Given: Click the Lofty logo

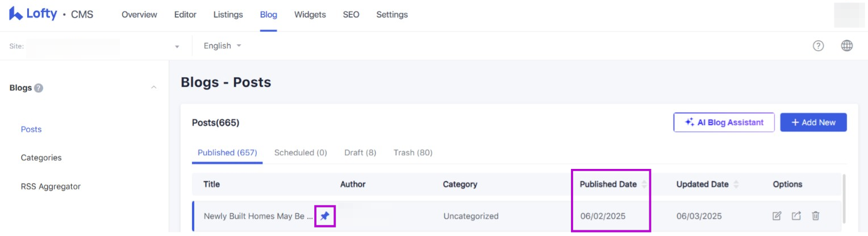Looking at the screenshot, I should (33, 14).
